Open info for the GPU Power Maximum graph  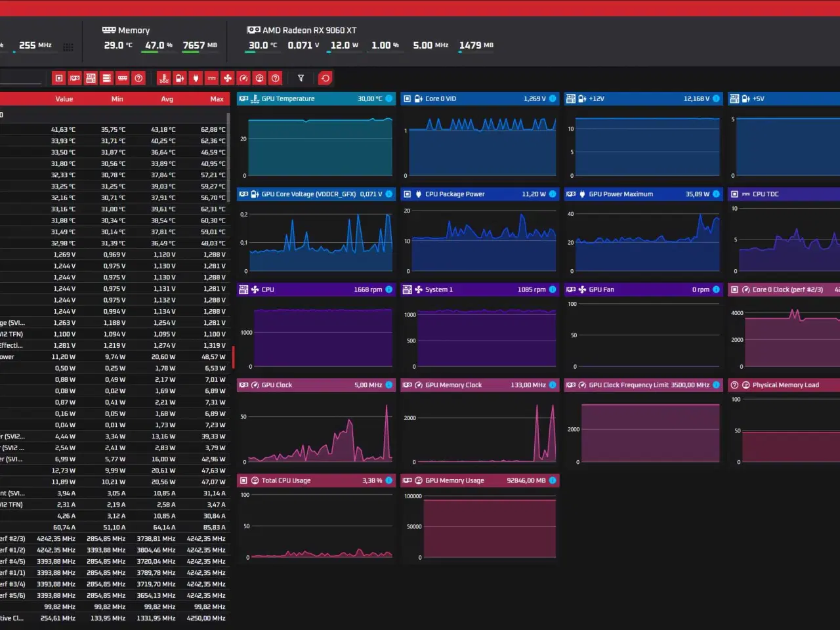[x=716, y=194]
